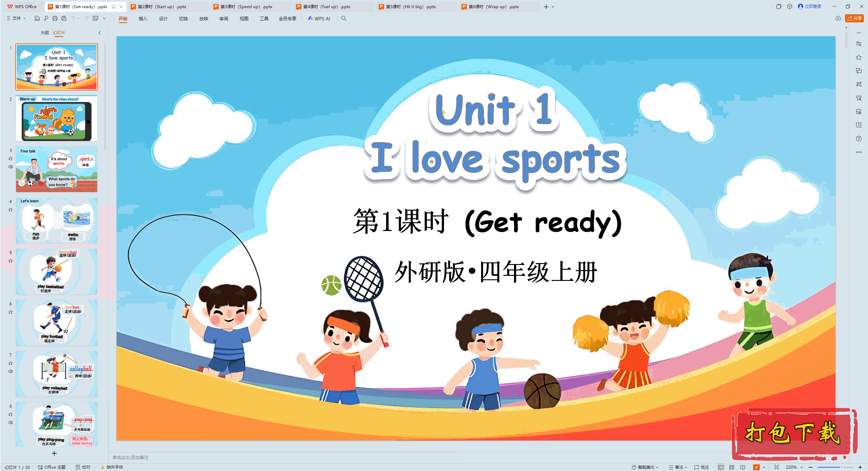Open the 设计 ribbon tab
Viewport: 868px width, 471px height.
[163, 19]
